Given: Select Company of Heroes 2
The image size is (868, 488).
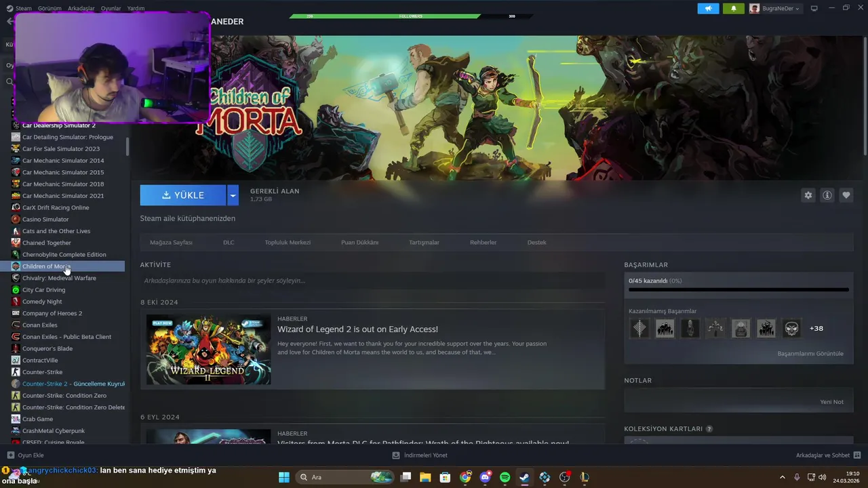Looking at the screenshot, I should click(x=52, y=313).
